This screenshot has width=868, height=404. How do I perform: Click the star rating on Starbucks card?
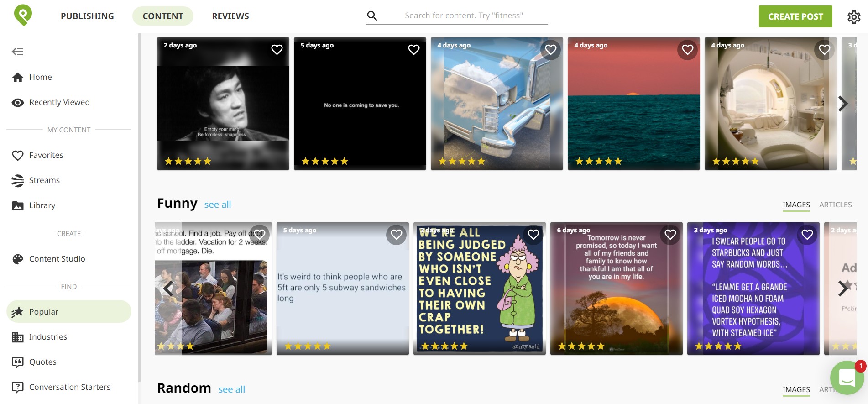point(718,346)
